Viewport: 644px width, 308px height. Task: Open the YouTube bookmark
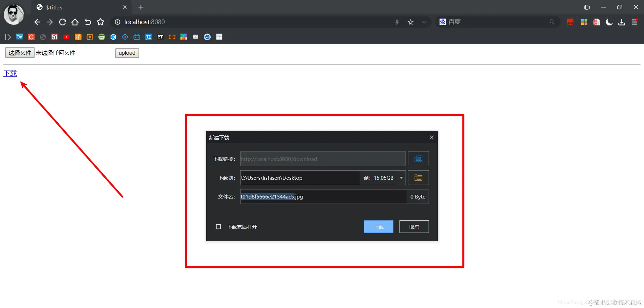66,37
